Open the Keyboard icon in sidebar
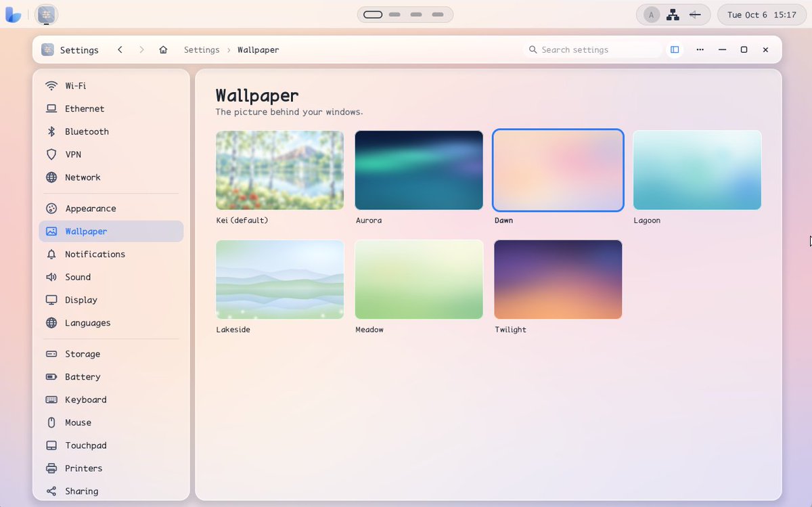Image resolution: width=812 pixels, height=507 pixels. coord(51,400)
